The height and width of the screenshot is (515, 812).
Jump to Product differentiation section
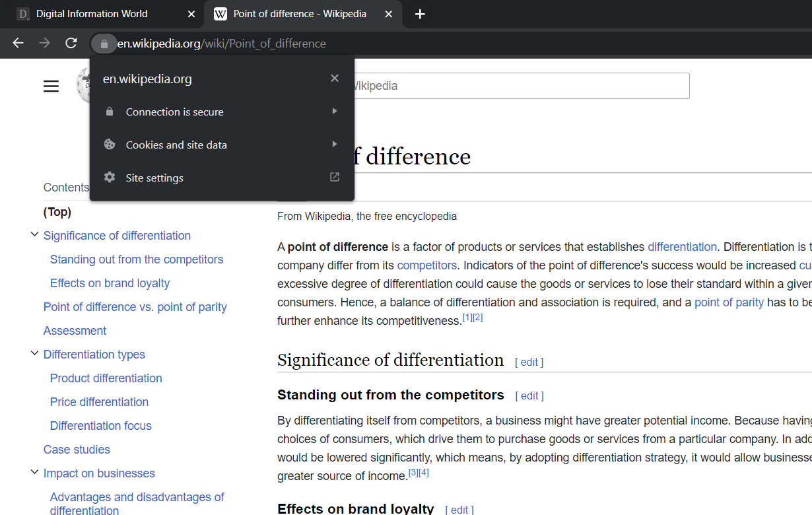tap(106, 378)
